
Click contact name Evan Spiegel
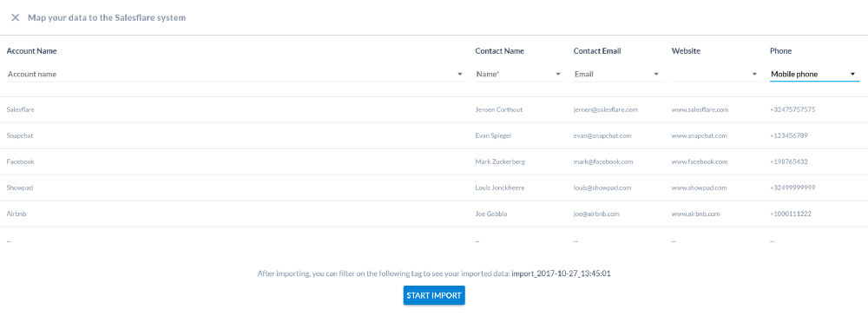point(494,135)
